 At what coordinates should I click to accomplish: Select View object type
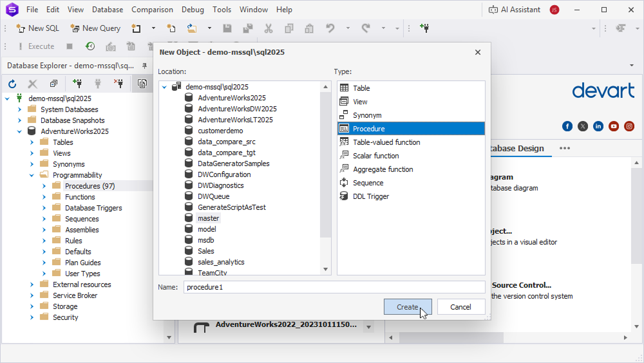[x=411, y=102]
